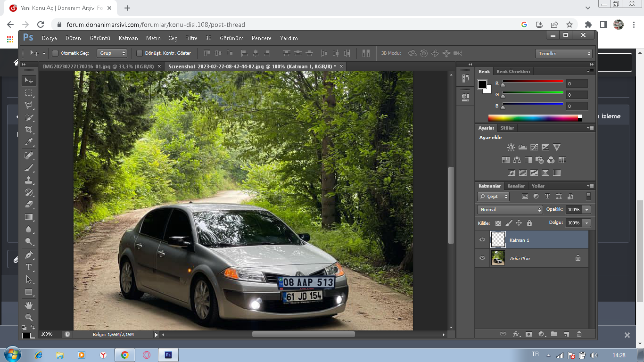Toggle the layer filter switch

click(x=588, y=197)
